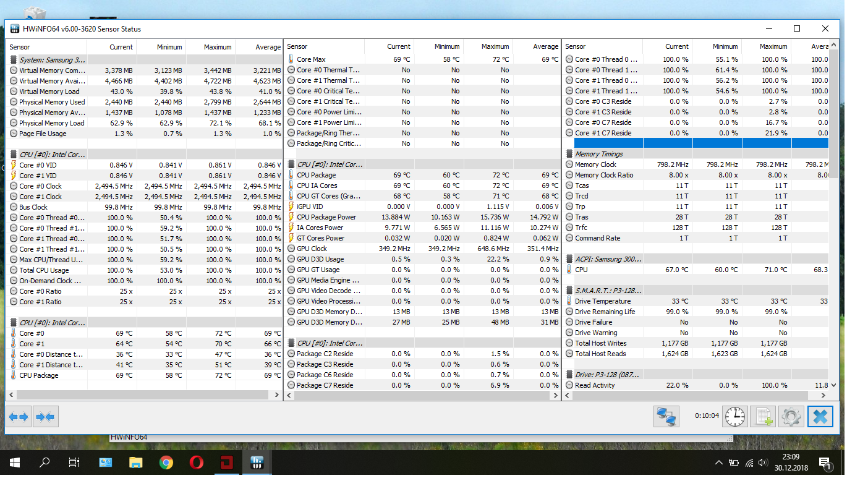
Task: Select the 'Memory Timings' group header
Action: (697, 154)
